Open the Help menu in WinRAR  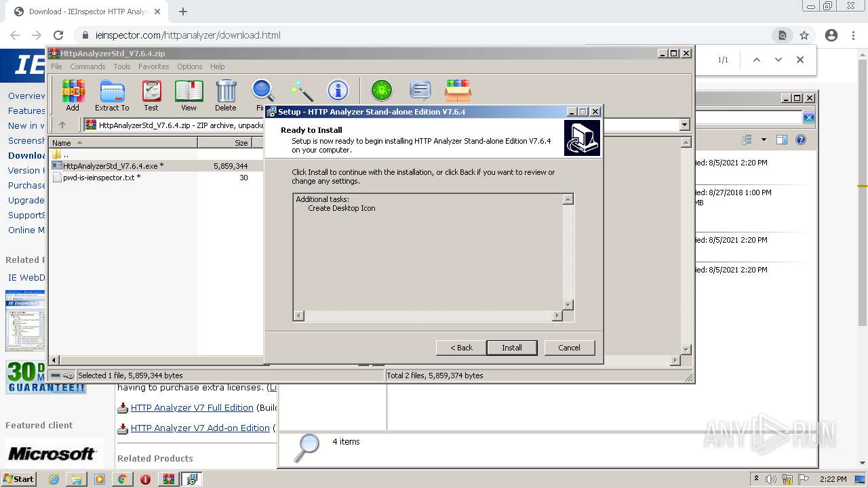click(x=217, y=66)
